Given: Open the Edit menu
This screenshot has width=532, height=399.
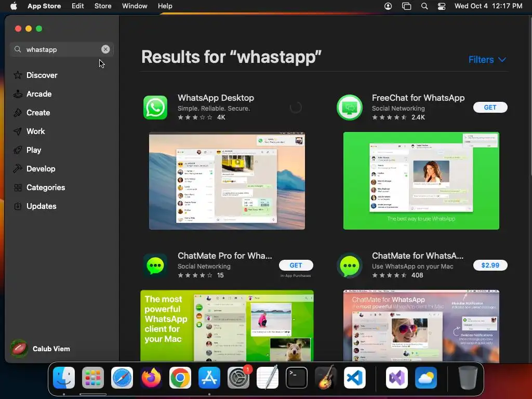Looking at the screenshot, I should pyautogui.click(x=78, y=6).
